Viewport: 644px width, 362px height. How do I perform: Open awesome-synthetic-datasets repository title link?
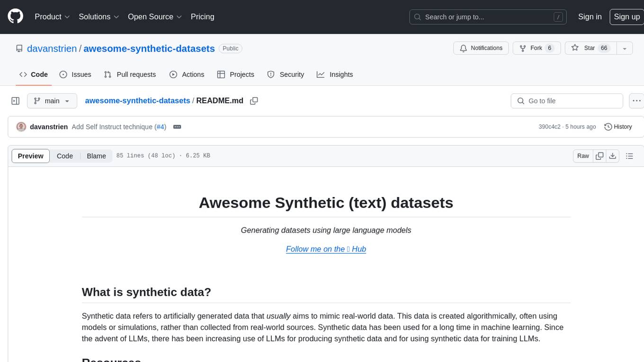(149, 48)
